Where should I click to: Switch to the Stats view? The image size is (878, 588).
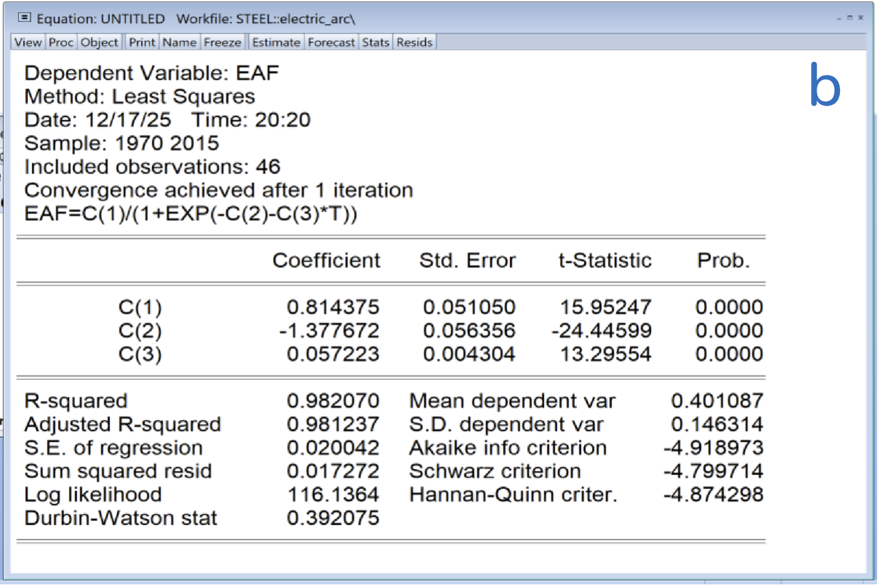375,42
